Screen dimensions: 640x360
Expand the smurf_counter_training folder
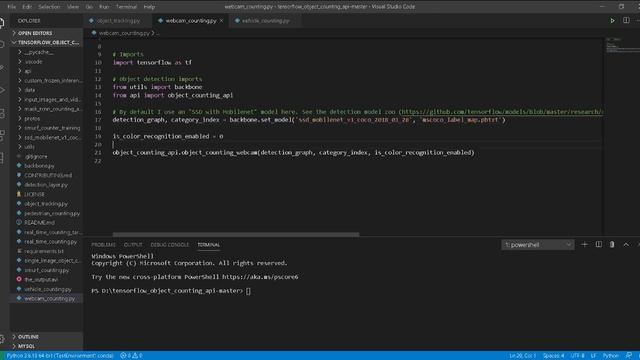pos(52,128)
